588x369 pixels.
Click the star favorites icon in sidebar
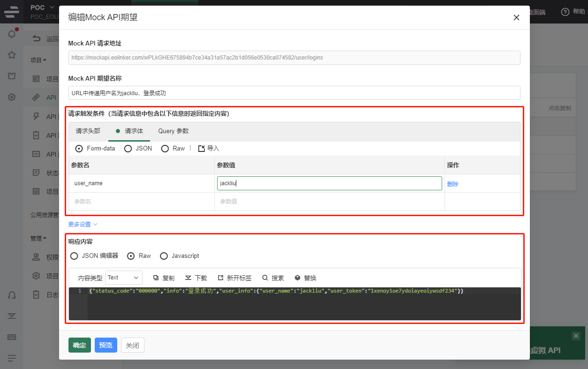point(11,55)
